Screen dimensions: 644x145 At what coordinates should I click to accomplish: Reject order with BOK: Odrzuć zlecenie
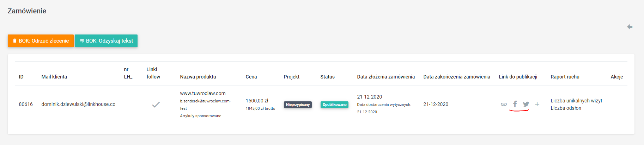click(41, 41)
